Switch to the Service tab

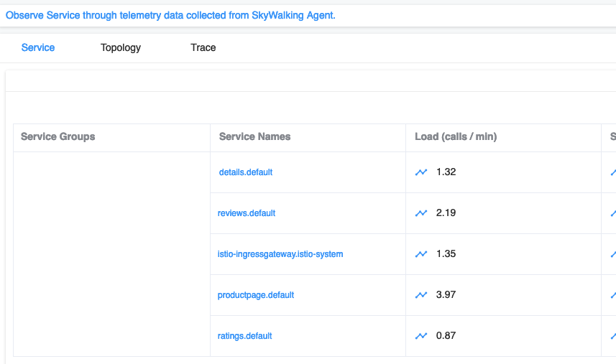tap(38, 47)
